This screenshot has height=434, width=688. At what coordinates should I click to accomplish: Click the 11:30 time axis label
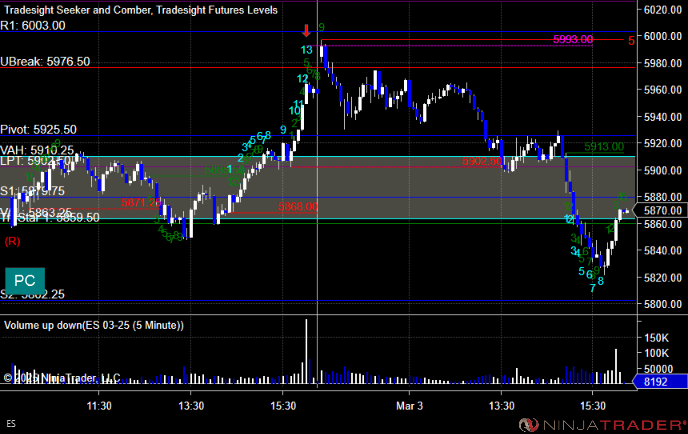99,406
